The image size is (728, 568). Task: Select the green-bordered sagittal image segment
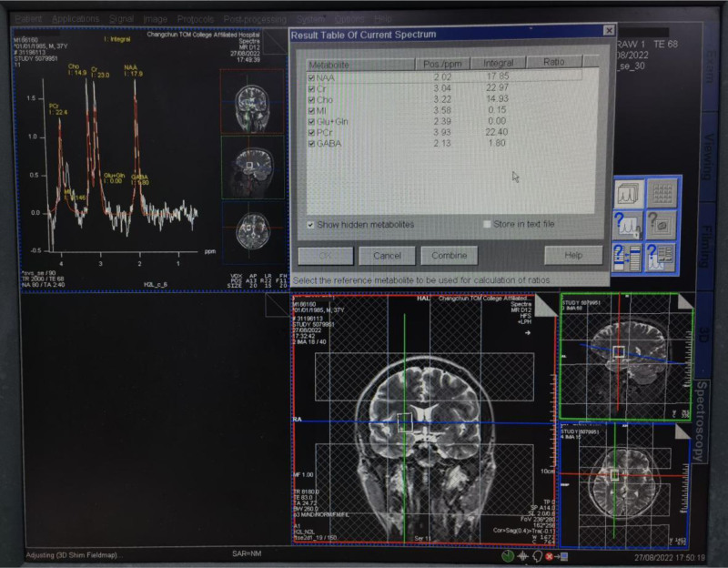pyautogui.click(x=626, y=356)
